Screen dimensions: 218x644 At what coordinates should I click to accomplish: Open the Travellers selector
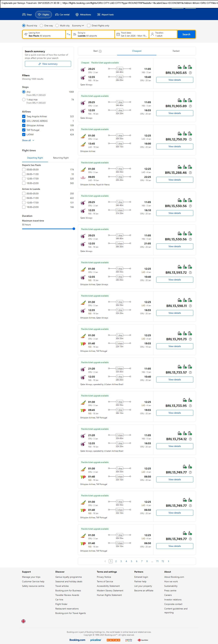point(163,34)
